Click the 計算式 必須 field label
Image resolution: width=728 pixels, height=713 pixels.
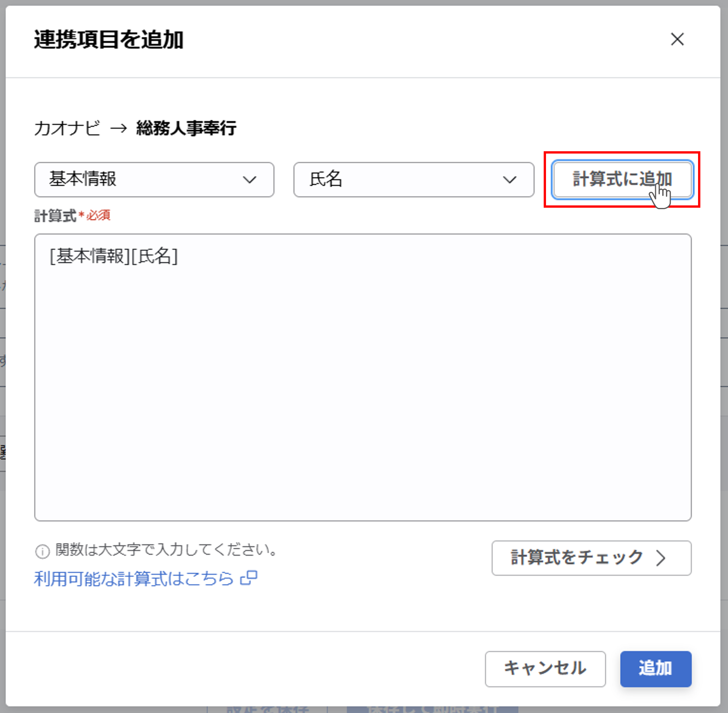[72, 216]
